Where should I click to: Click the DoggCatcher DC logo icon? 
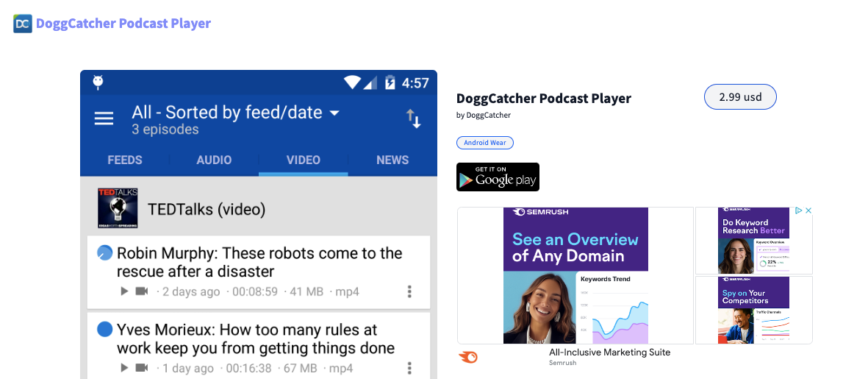click(23, 24)
